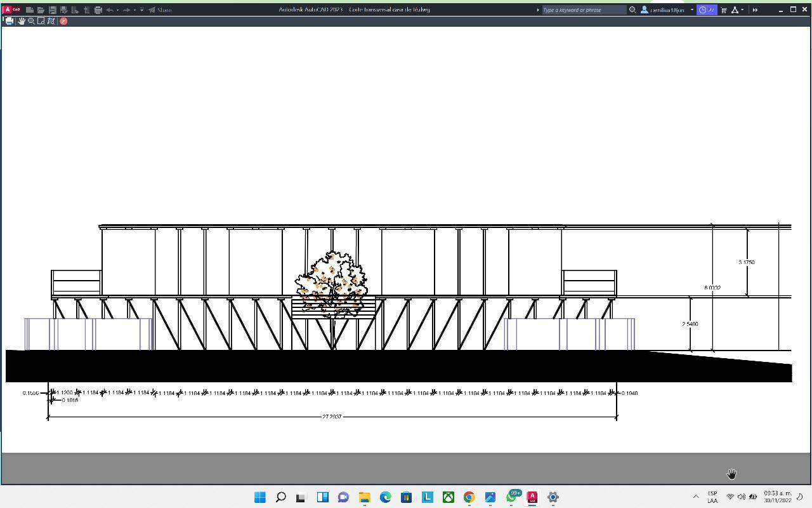Click the keyword search input field

click(x=584, y=10)
